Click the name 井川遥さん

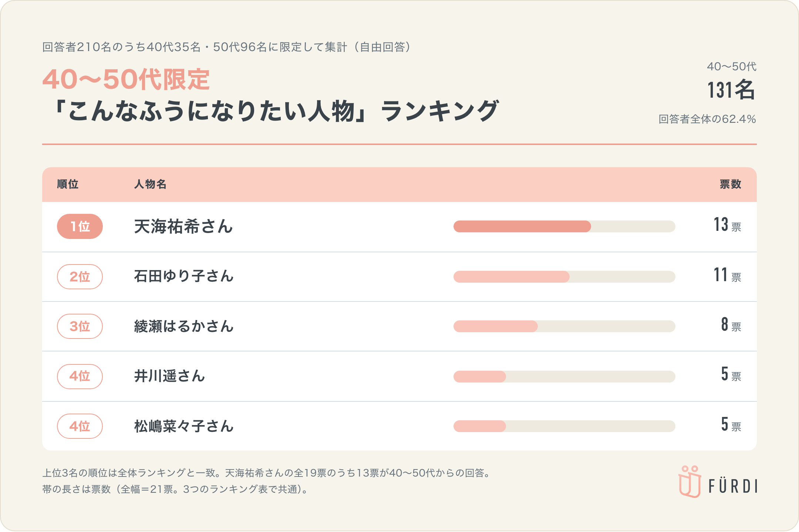pos(169,376)
